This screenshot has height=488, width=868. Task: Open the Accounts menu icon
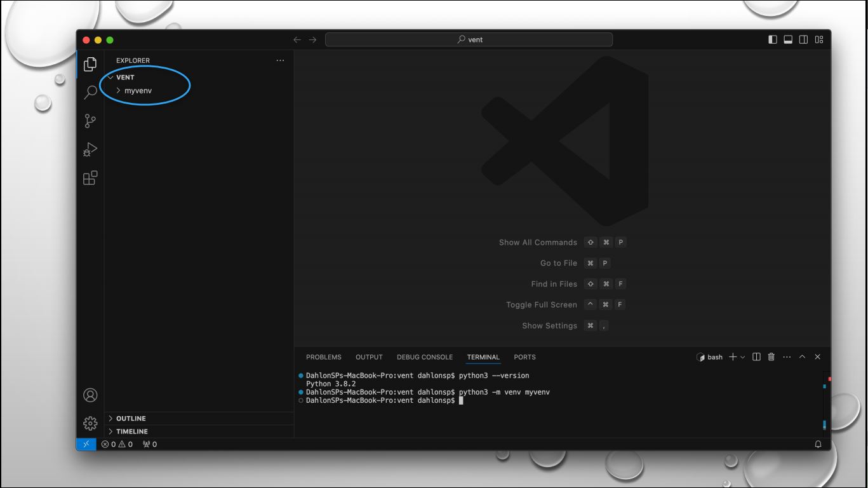point(90,395)
